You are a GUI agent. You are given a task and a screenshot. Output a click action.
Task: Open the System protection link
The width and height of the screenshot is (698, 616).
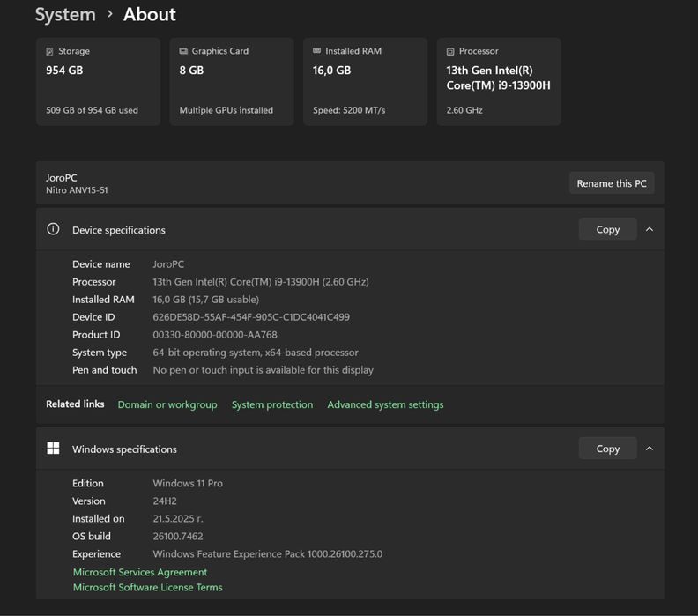(271, 404)
